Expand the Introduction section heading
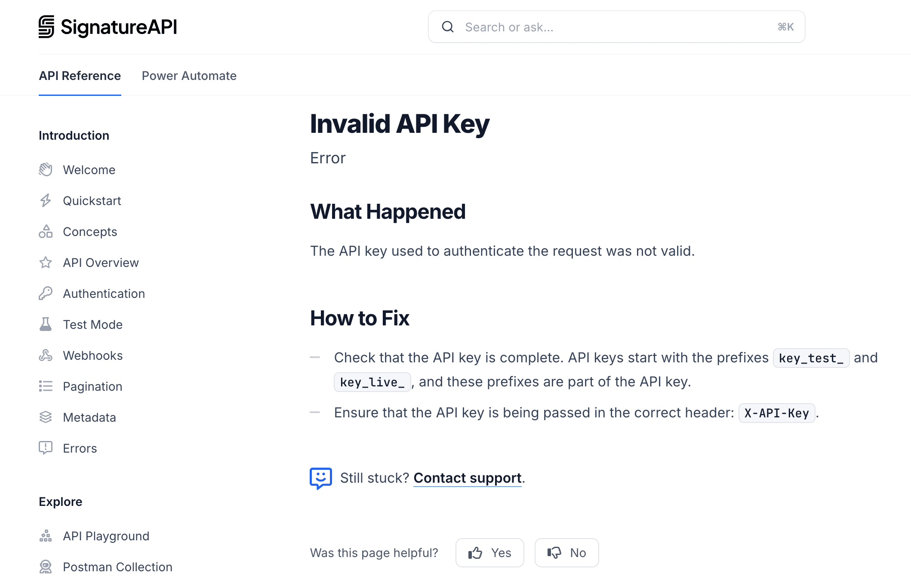Viewport: 911px width, 588px height. pos(74,135)
